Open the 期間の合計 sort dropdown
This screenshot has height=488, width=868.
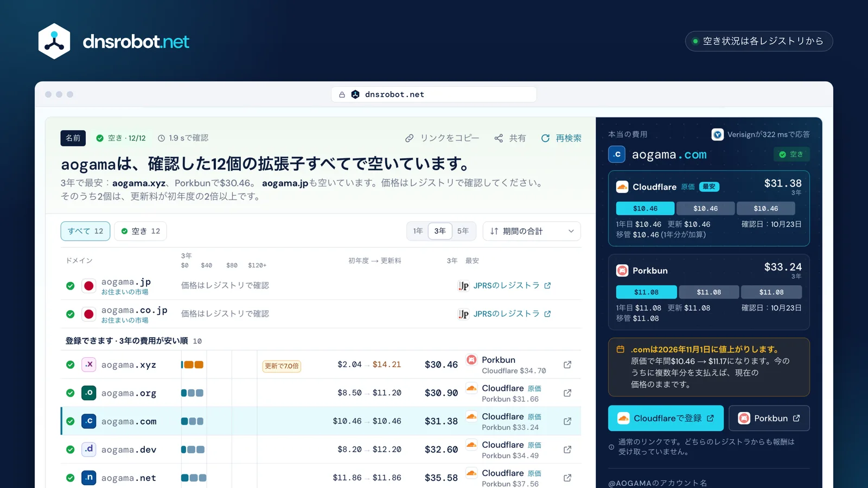click(532, 231)
